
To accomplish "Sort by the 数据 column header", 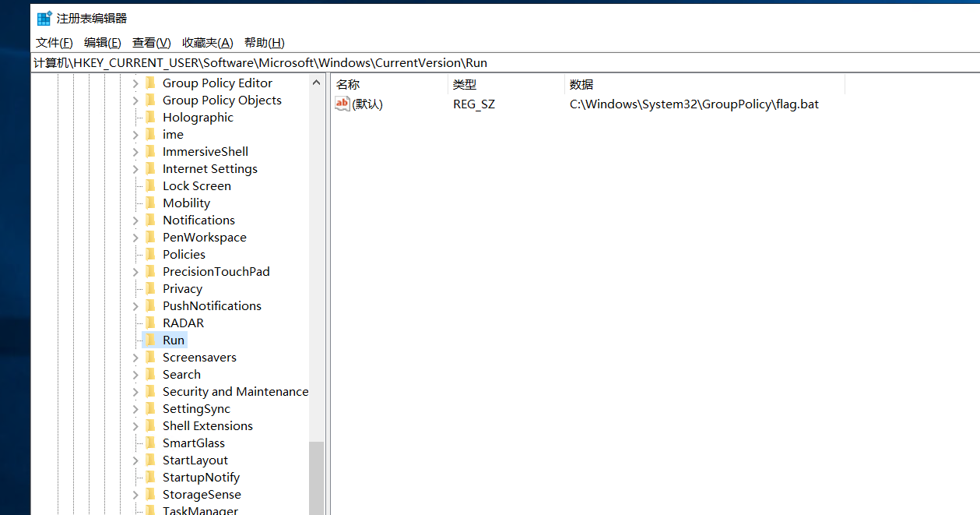I will [704, 85].
